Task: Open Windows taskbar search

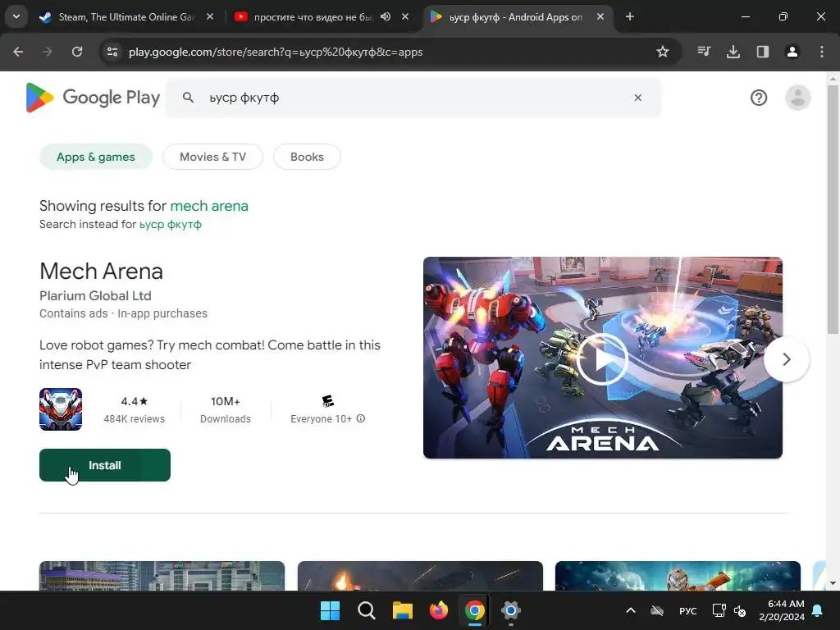Action: (367, 610)
